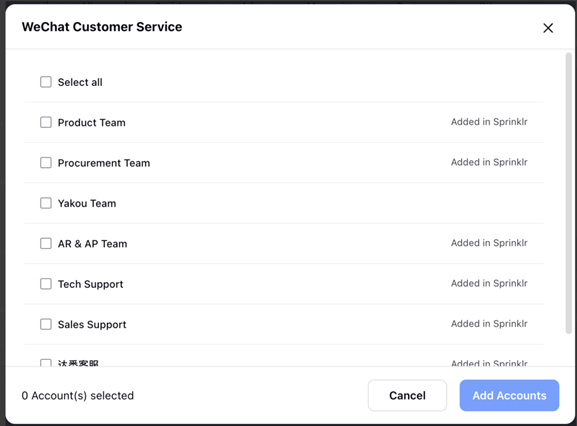The width and height of the screenshot is (577, 426).
Task: Click the Sales Support label
Action: tap(92, 324)
